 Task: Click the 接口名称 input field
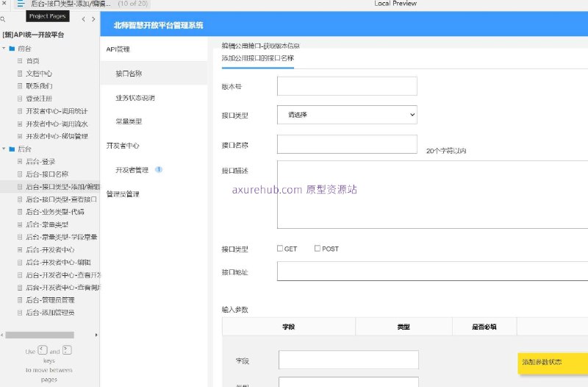[347, 144]
